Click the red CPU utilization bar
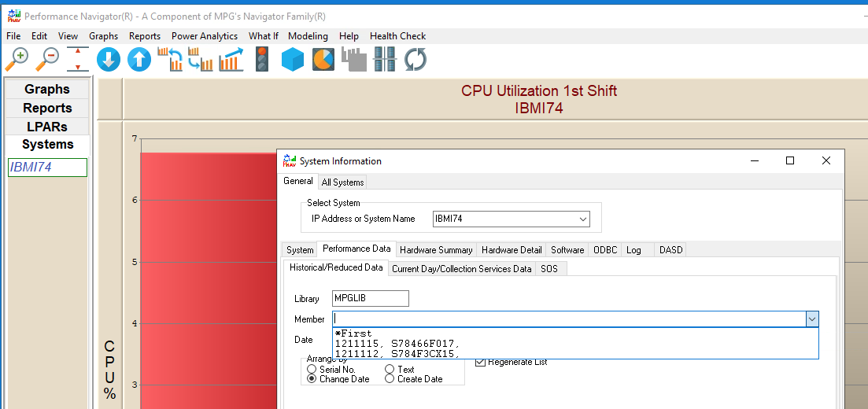868x409 pixels. click(208, 281)
